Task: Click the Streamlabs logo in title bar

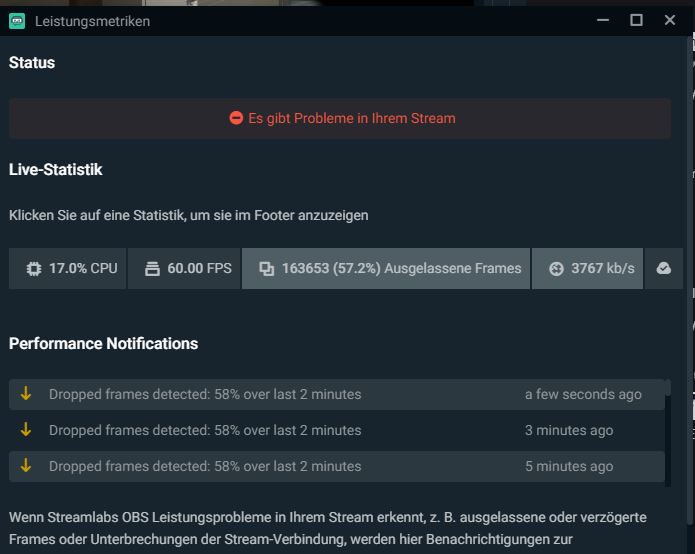Action: click(17, 21)
